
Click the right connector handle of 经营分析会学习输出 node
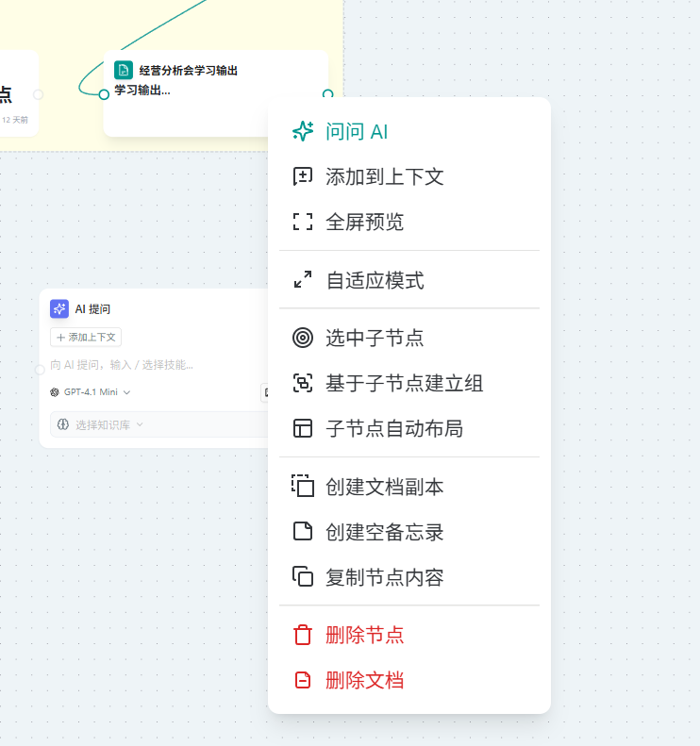pyautogui.click(x=328, y=93)
